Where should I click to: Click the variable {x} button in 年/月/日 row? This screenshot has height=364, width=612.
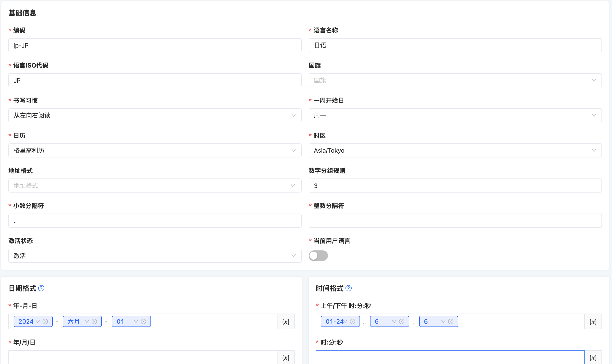[286, 357]
